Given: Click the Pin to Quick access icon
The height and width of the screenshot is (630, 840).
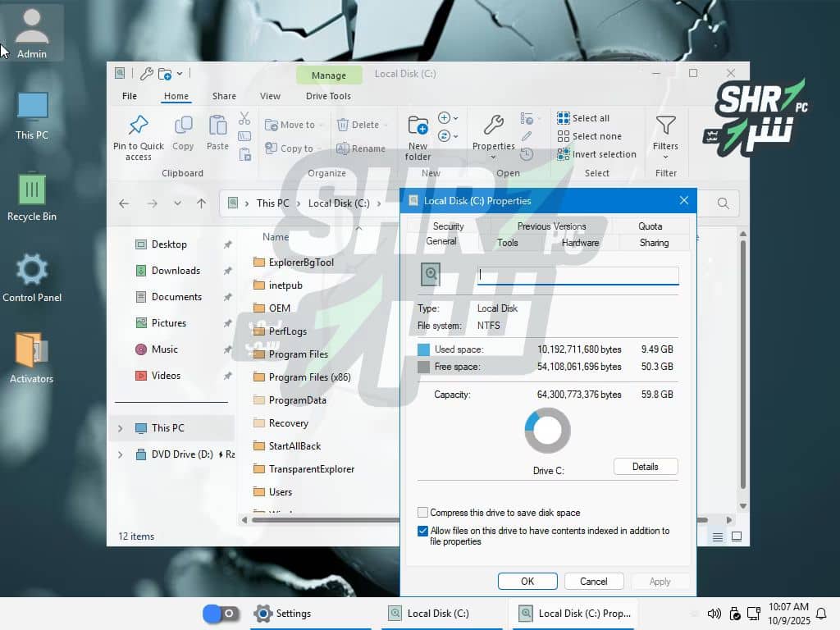Looking at the screenshot, I should (x=139, y=126).
